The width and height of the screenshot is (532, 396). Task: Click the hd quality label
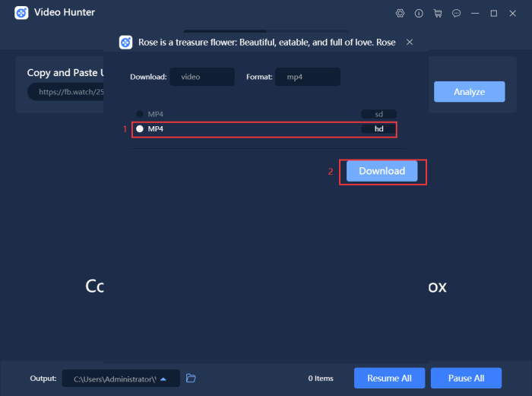tap(379, 129)
